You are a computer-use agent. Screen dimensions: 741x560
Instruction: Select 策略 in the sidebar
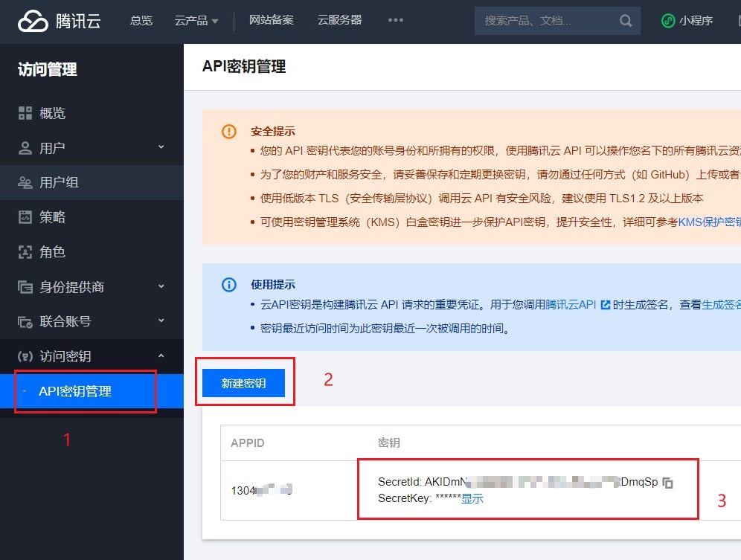click(x=92, y=217)
